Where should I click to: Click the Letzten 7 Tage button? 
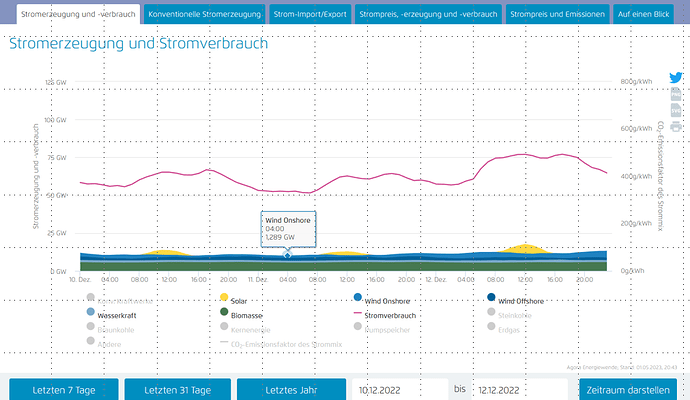[x=64, y=389]
